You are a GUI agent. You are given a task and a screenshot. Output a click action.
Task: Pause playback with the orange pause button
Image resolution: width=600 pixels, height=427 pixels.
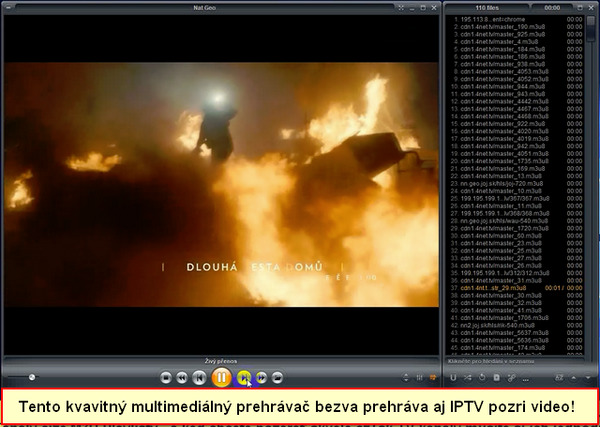[221, 377]
